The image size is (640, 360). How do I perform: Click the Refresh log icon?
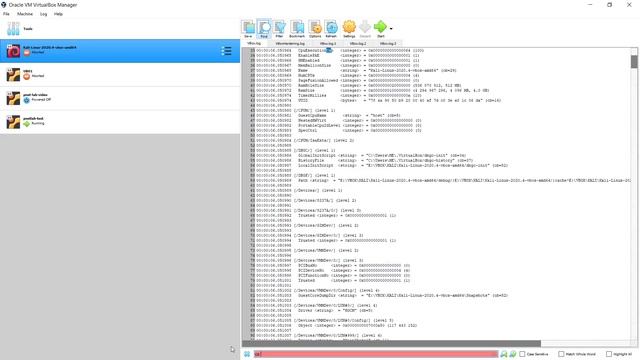click(331, 27)
